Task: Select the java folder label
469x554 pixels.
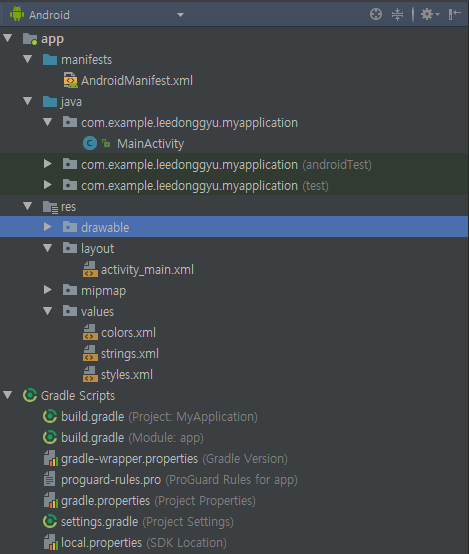Action: (x=71, y=102)
